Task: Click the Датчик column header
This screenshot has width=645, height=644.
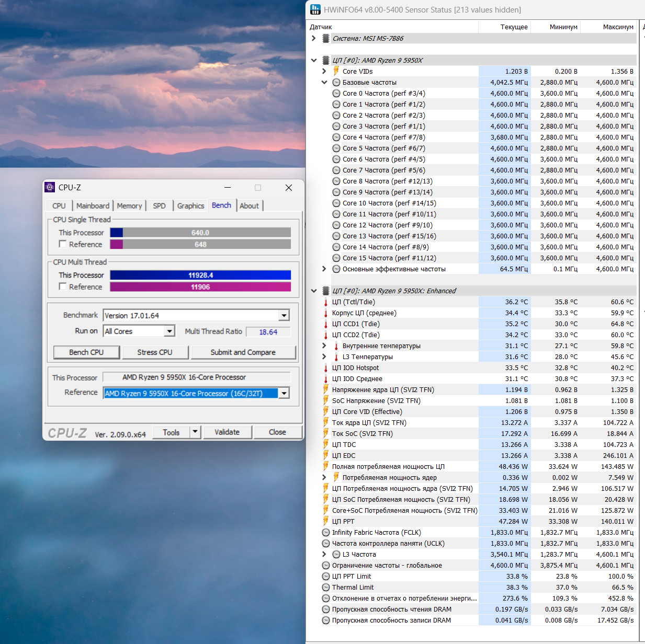Action: point(392,27)
